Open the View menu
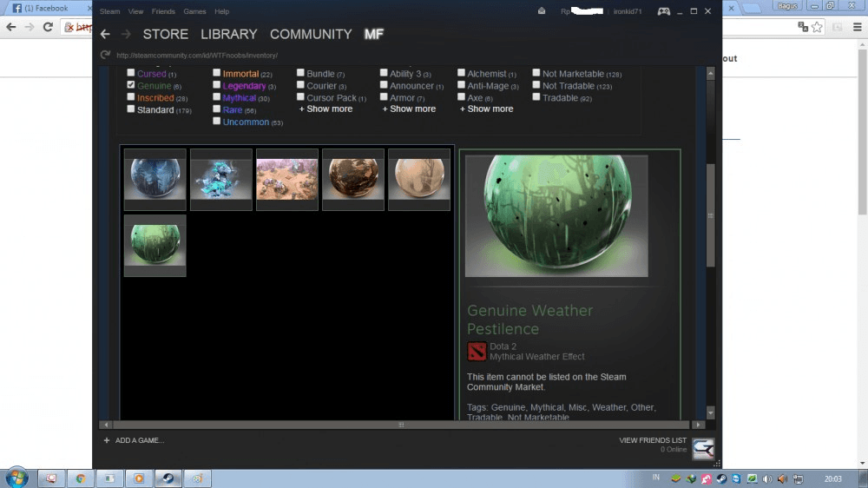Image resolution: width=868 pixels, height=488 pixels. click(135, 11)
